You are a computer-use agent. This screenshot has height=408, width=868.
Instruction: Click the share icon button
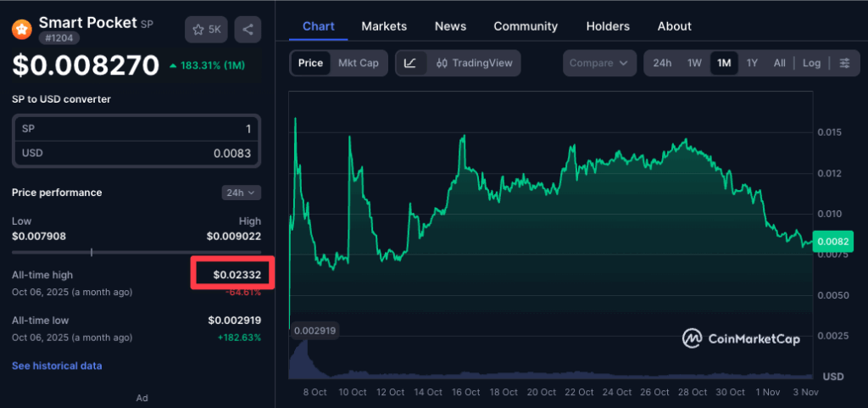click(248, 30)
